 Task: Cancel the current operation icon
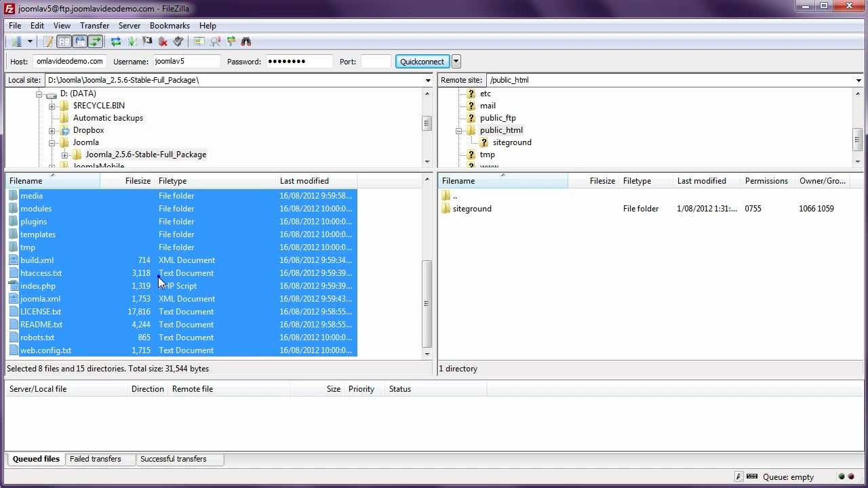(147, 41)
